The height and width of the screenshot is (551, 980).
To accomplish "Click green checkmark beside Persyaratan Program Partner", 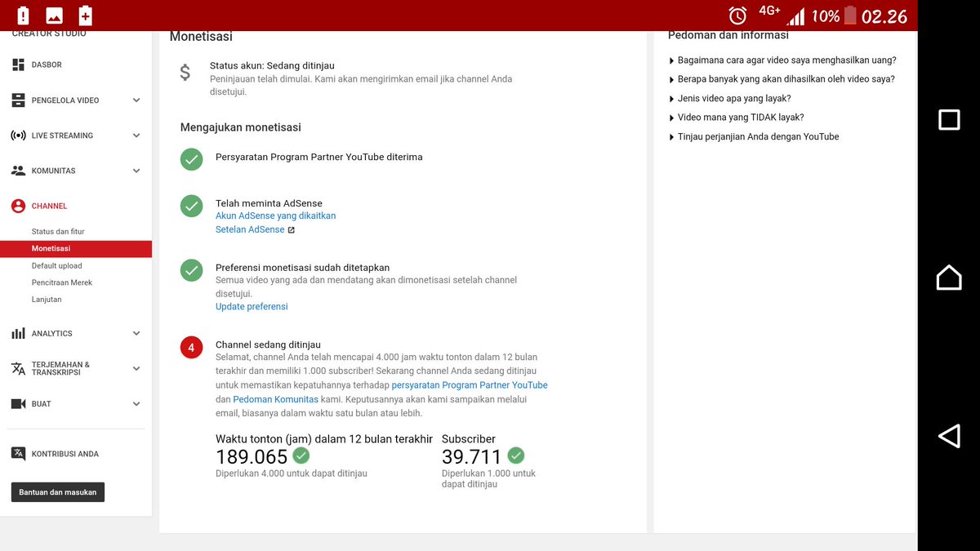I will click(x=191, y=159).
